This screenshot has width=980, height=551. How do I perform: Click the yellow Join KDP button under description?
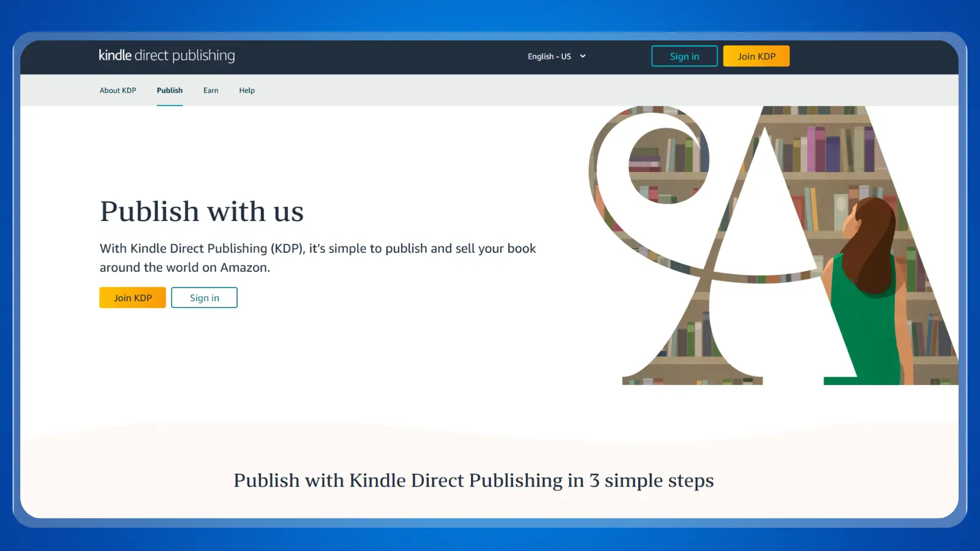(x=132, y=298)
